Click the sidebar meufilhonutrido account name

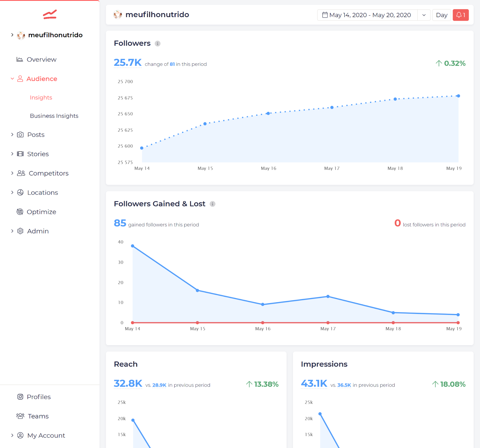(x=55, y=35)
